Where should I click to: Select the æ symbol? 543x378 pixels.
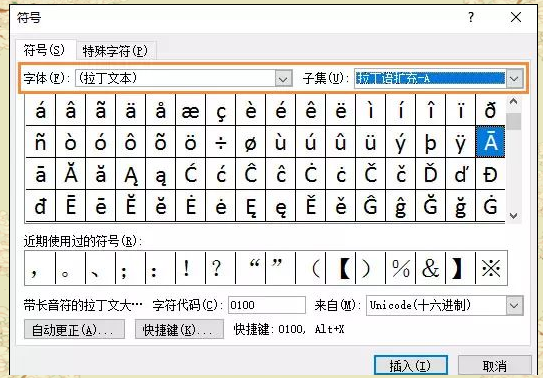190,110
